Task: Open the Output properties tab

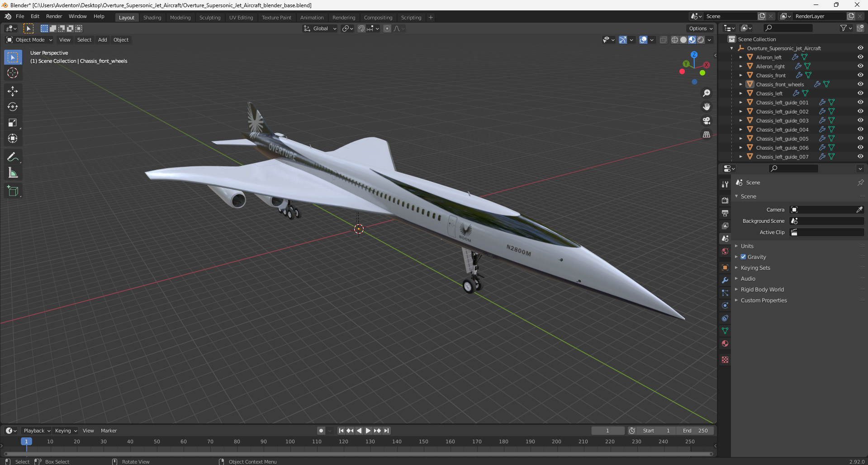Action: tap(725, 213)
